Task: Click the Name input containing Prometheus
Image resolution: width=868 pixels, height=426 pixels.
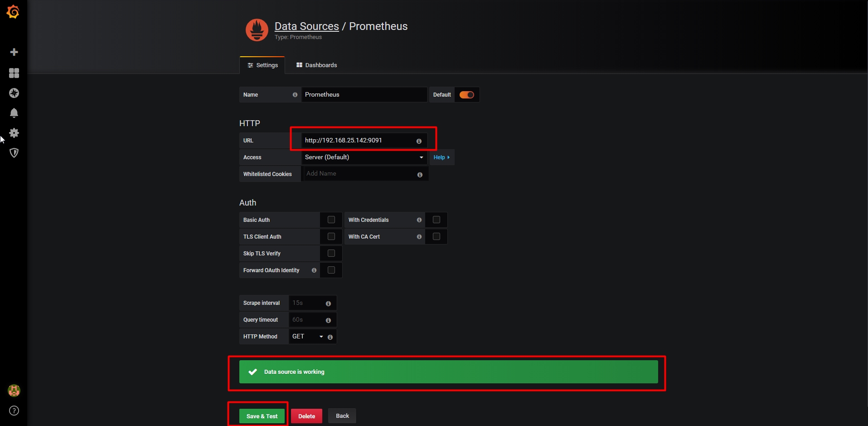Action: point(364,95)
